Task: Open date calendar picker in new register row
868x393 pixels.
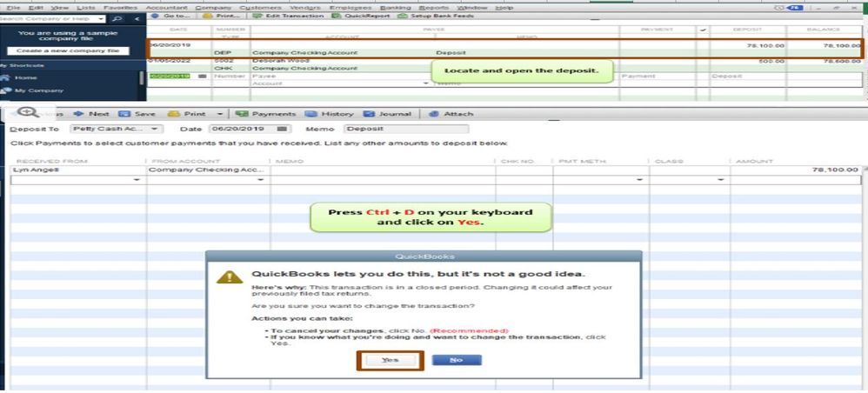Action: 202,77
